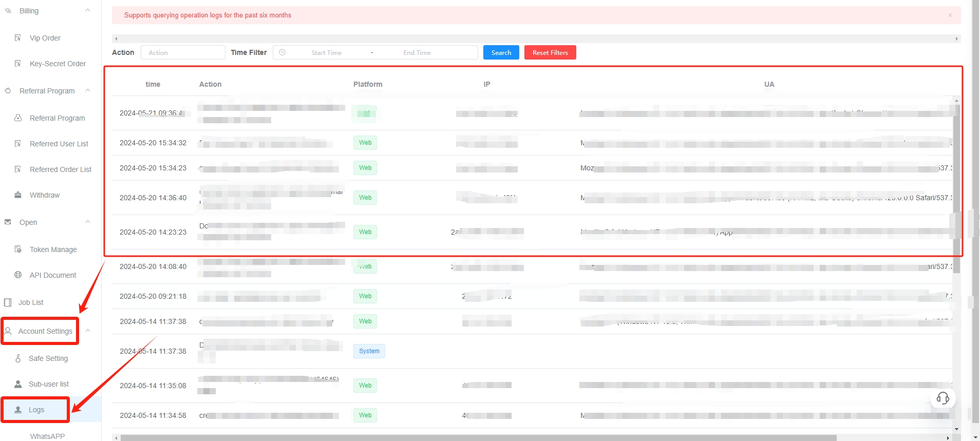Click the Reset Filters button
Viewport: 980px width, 441px height.
pyautogui.click(x=550, y=52)
